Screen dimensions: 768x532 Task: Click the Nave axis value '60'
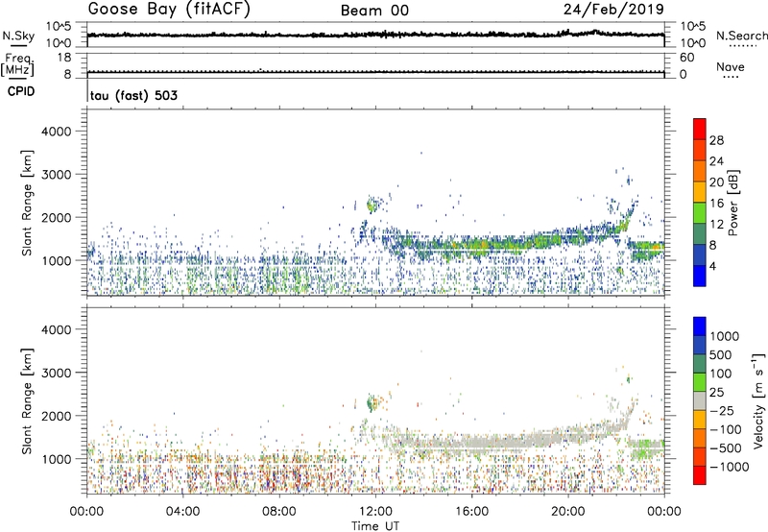(x=686, y=58)
